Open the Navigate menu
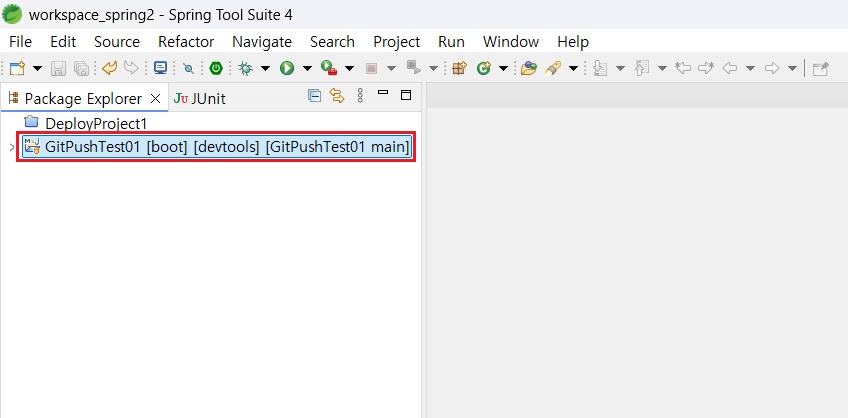 click(x=262, y=42)
